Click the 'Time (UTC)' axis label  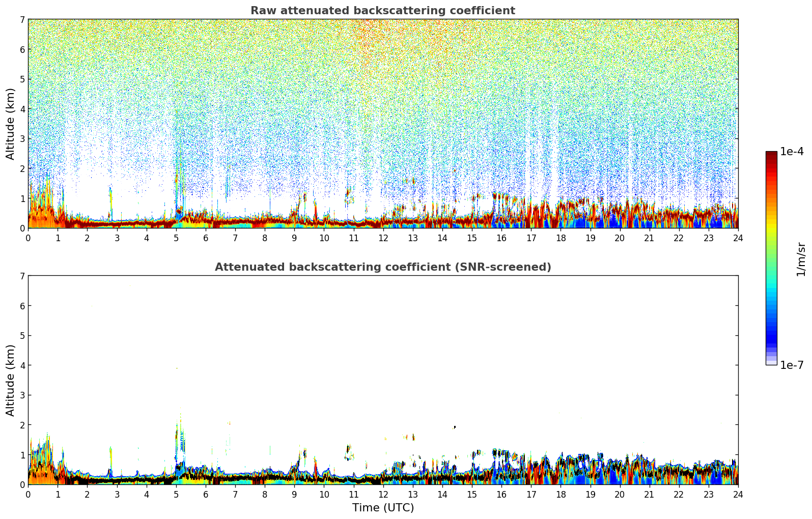(x=383, y=508)
